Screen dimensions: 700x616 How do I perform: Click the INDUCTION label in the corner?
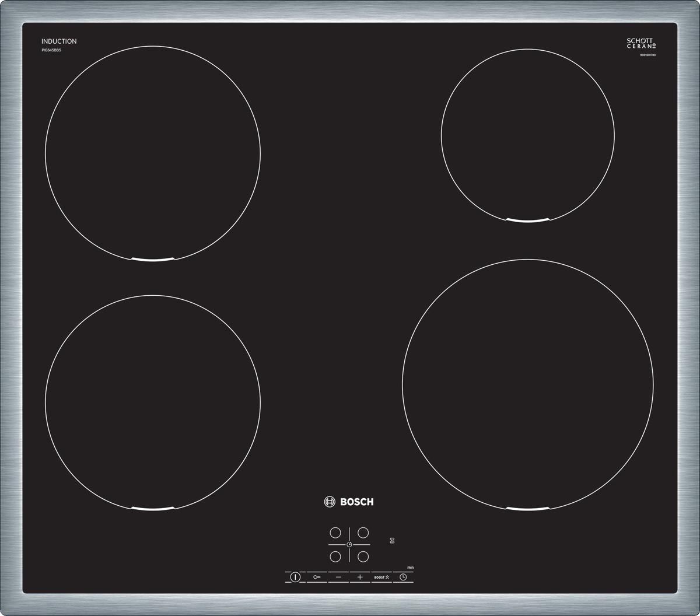point(59,41)
